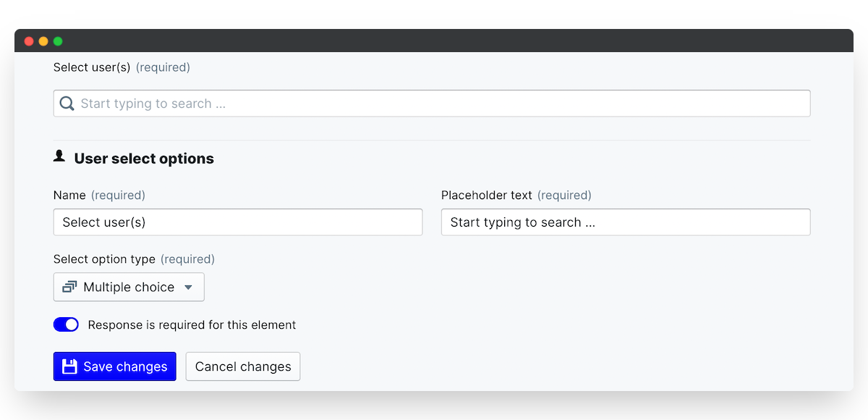Expand the dropdown arrow next to Multiple choice
The width and height of the screenshot is (868, 420).
188,287
